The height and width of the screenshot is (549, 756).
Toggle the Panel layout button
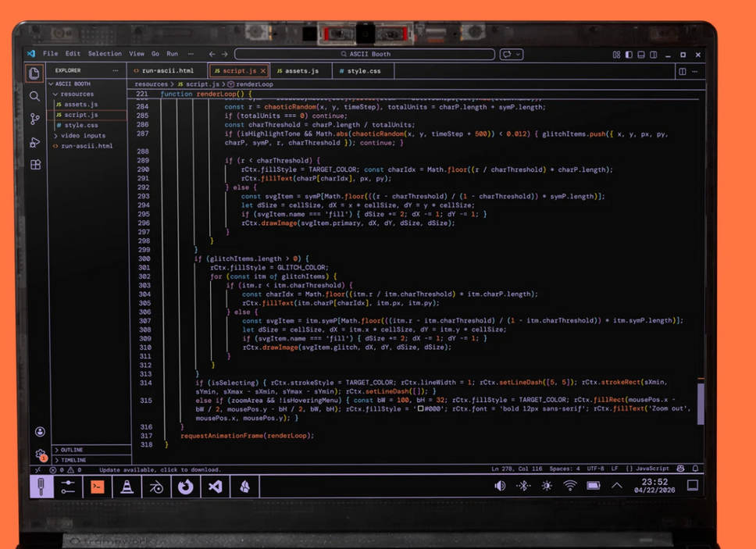pyautogui.click(x=641, y=55)
